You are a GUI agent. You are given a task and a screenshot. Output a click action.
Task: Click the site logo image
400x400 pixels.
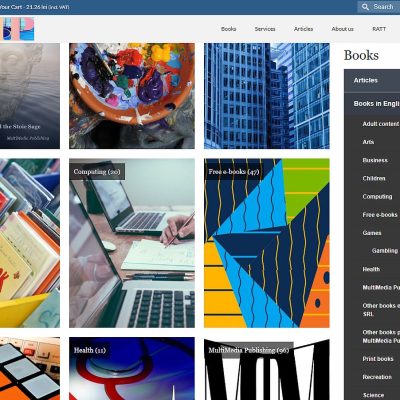pyautogui.click(x=17, y=29)
